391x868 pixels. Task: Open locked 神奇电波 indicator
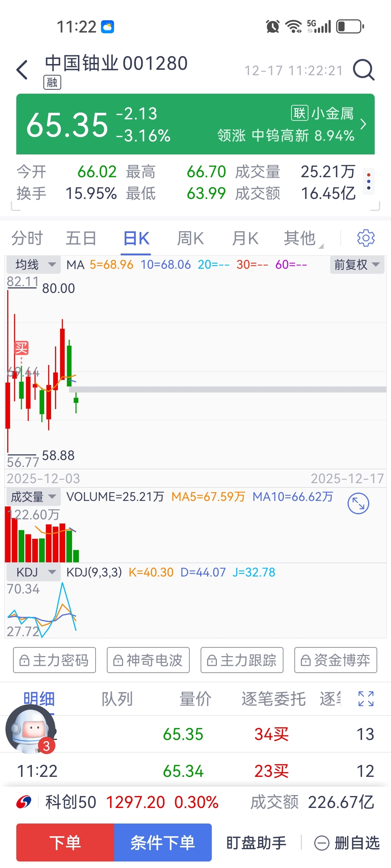[x=148, y=660]
